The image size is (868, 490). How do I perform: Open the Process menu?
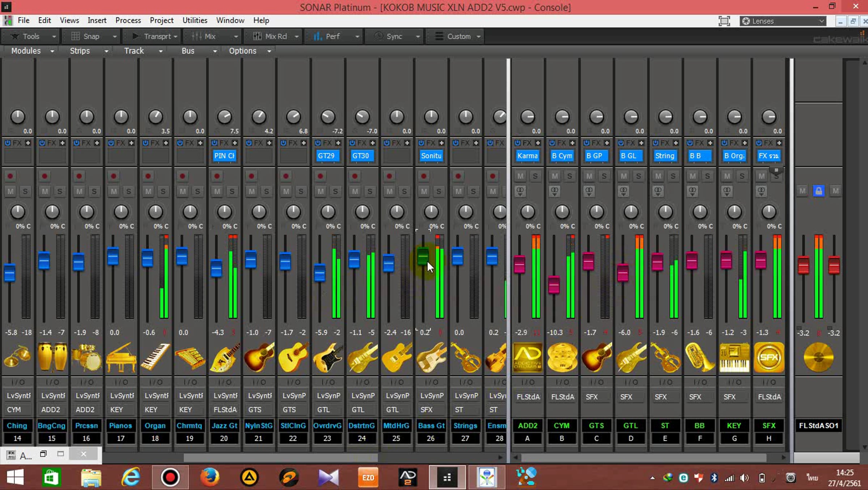click(x=128, y=20)
